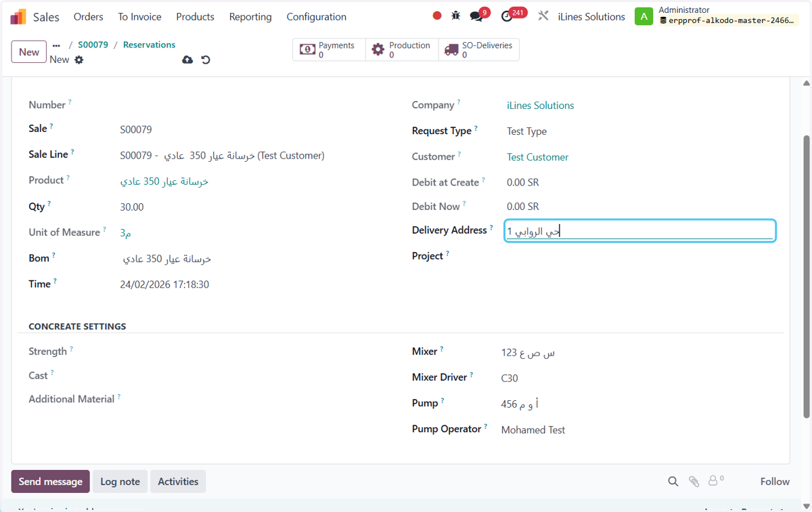Open the Activities button
Image resolution: width=812 pixels, height=512 pixels.
178,482
